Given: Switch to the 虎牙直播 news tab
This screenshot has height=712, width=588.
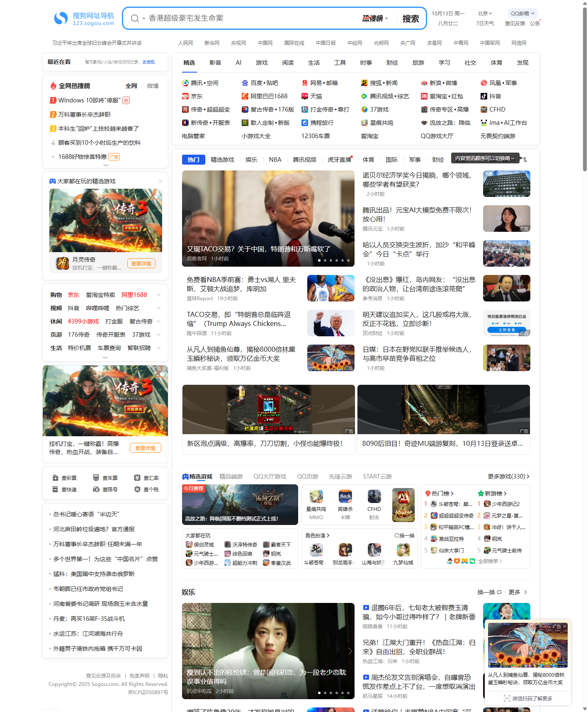Looking at the screenshot, I should click(x=339, y=160).
